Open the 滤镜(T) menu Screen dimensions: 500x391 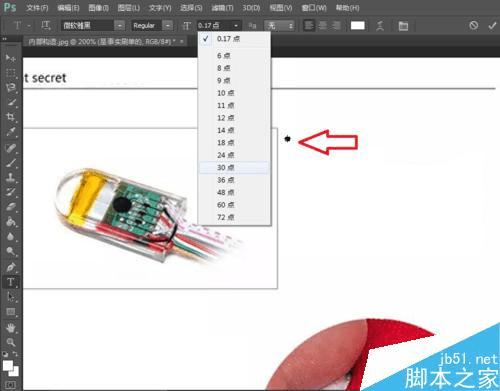point(222,8)
